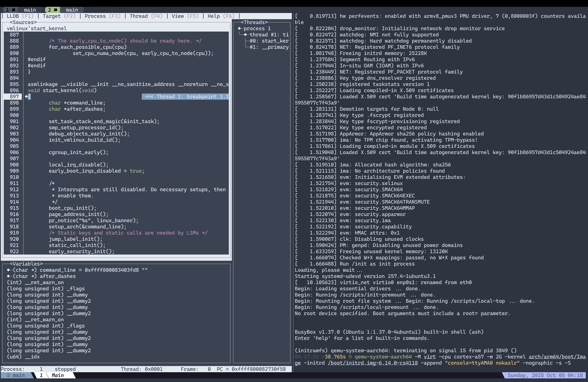Viewport: 588px width, 382px height.
Task: Select frame #0 start_kernel in Threads
Action: 269,41
